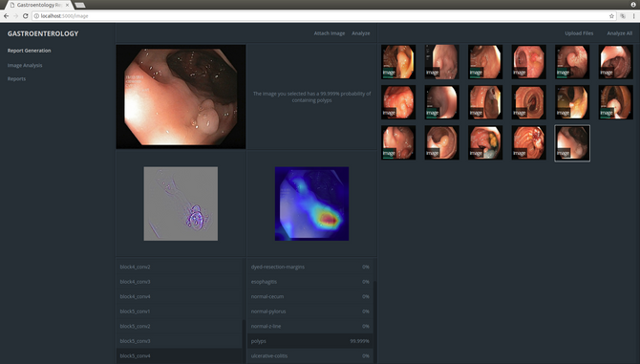Select layer block4_conv3
This screenshot has width=640, height=364.
180,282
